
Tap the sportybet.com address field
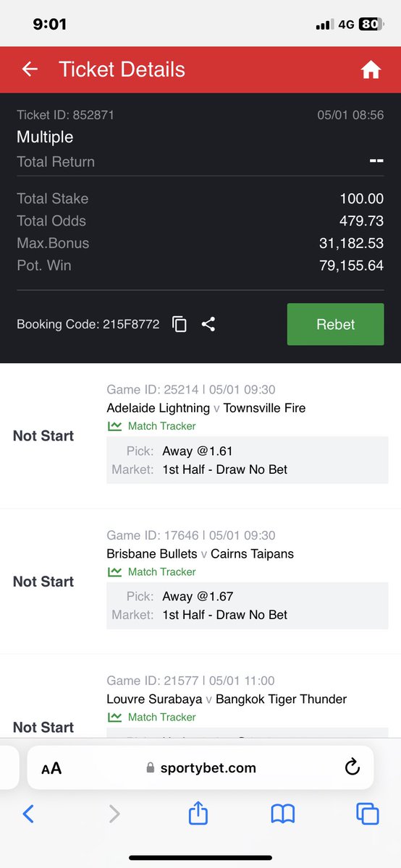point(200,767)
